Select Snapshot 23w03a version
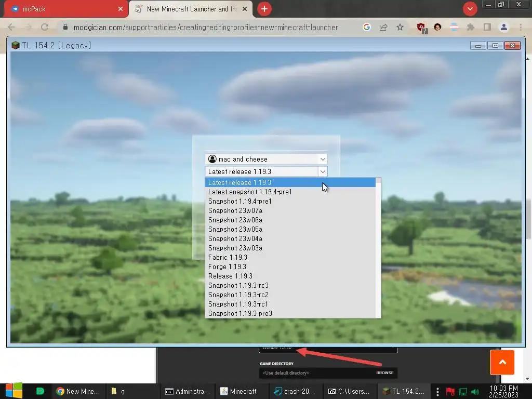 [290, 248]
